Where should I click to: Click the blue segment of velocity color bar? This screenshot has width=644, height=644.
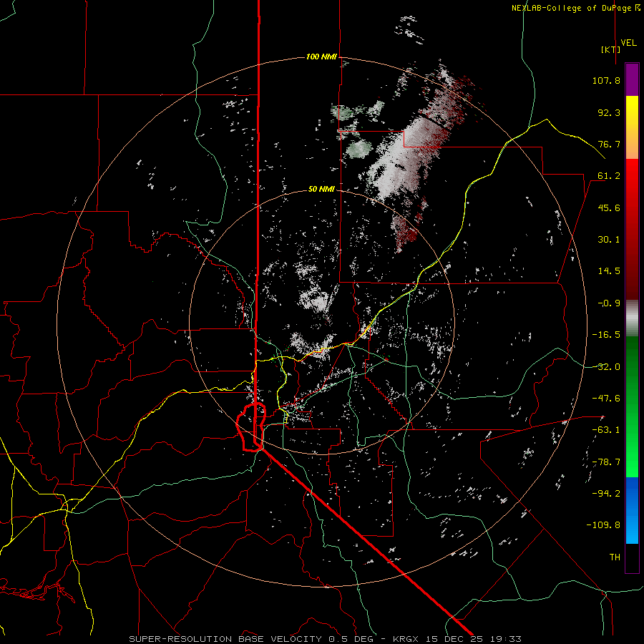(x=632, y=510)
